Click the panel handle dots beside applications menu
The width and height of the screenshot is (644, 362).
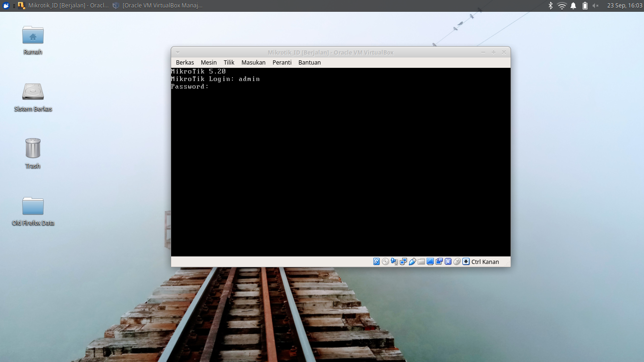click(14, 6)
